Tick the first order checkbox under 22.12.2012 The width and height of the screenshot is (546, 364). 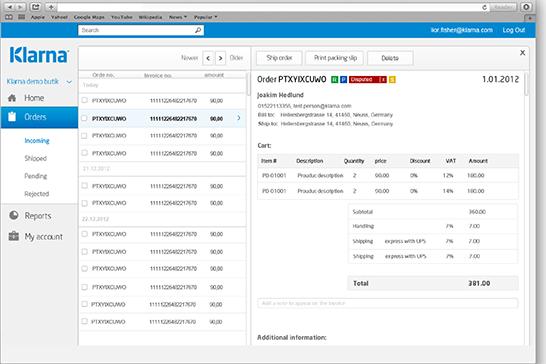coord(84,234)
